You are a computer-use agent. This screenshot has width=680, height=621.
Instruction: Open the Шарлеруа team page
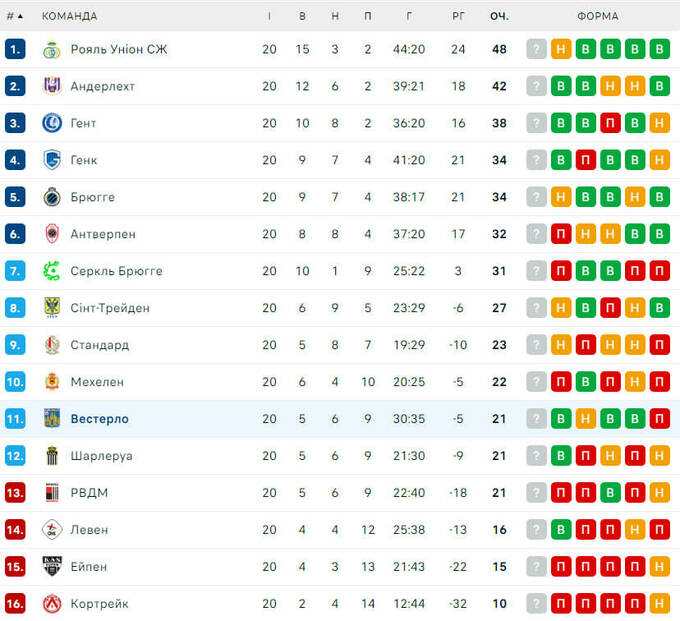pyautogui.click(x=101, y=456)
